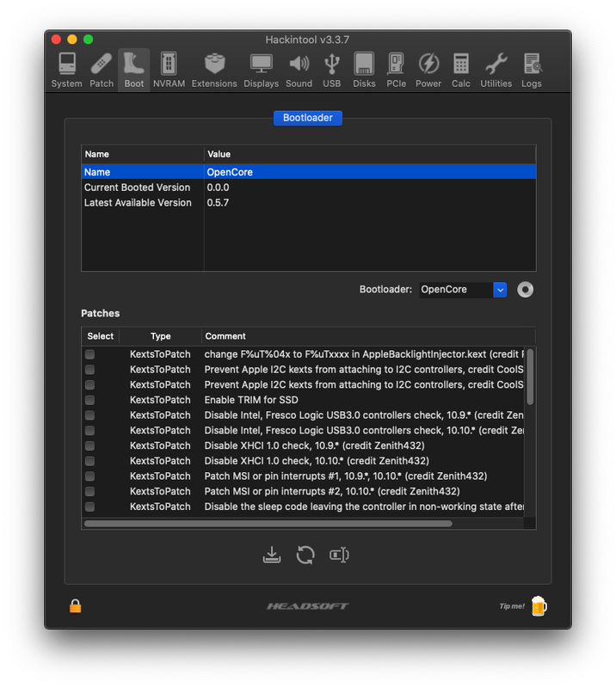The image size is (616, 688).
Task: Open the Utilities section
Action: (496, 71)
